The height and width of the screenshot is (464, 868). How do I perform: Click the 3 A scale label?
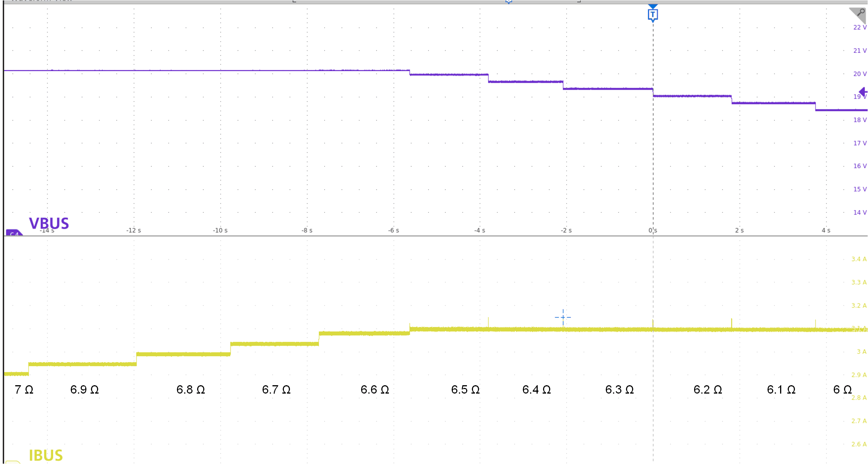pyautogui.click(x=862, y=352)
